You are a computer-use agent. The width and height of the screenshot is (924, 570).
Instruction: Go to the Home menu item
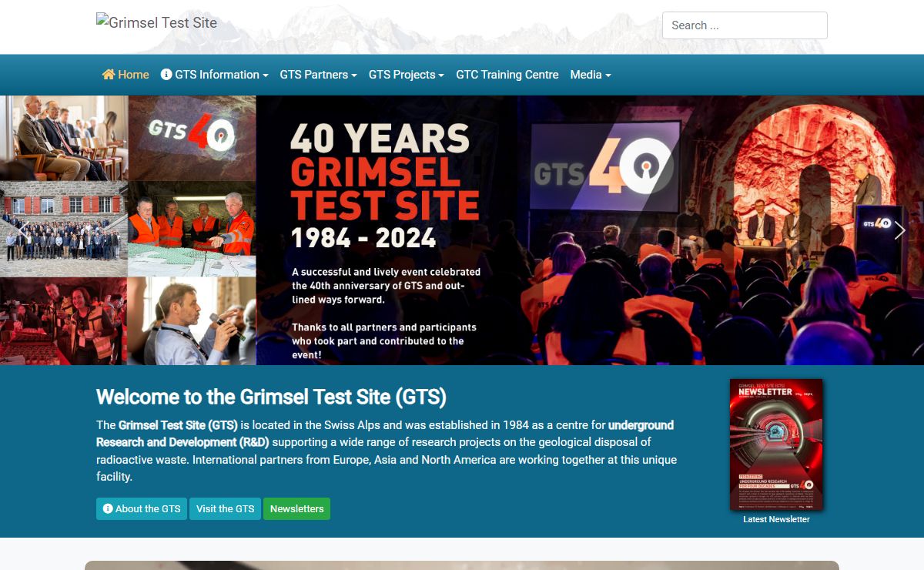click(126, 75)
